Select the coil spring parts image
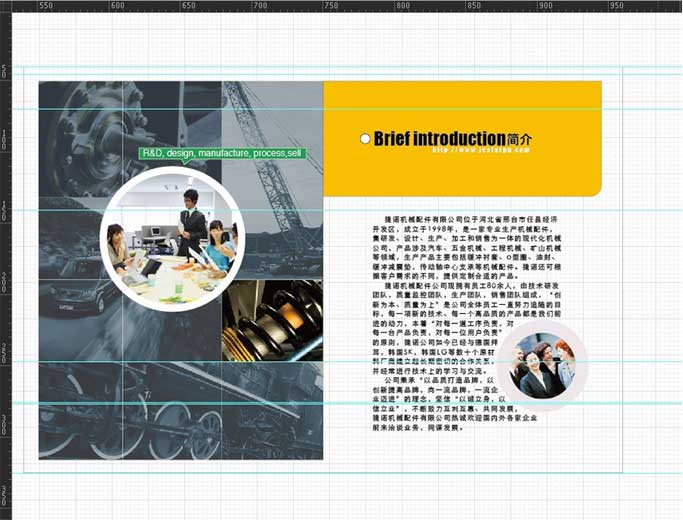Image resolution: width=683 pixels, height=520 pixels. tap(275, 320)
